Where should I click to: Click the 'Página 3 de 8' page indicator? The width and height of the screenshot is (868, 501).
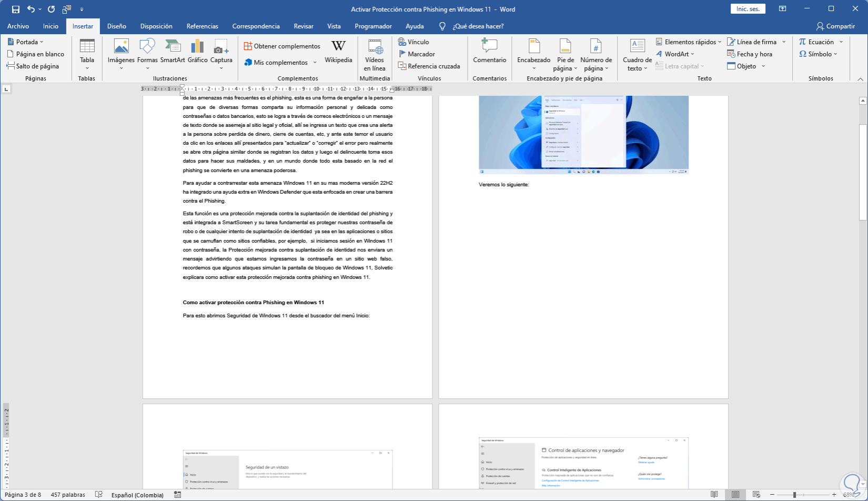(23, 495)
